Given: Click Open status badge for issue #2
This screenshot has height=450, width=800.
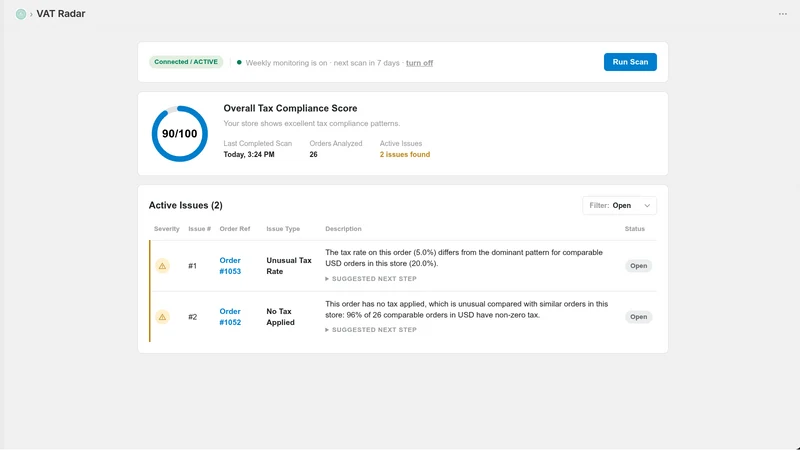Looking at the screenshot, I should tap(638, 317).
